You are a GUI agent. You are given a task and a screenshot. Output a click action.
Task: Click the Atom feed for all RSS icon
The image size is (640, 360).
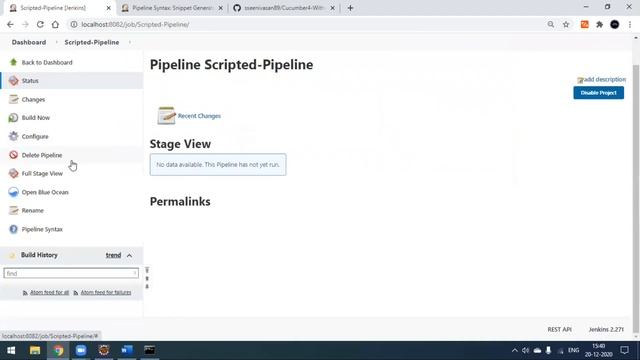click(25, 293)
